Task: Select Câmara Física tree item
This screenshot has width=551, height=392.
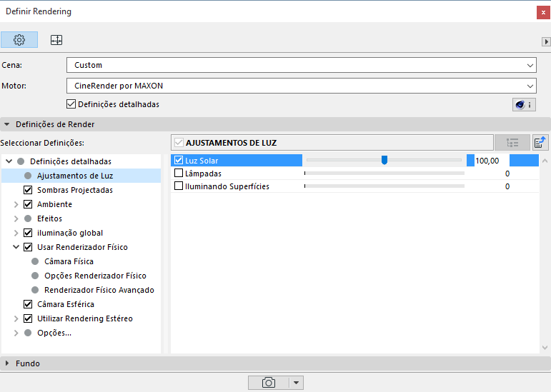Action: pyautogui.click(x=69, y=261)
